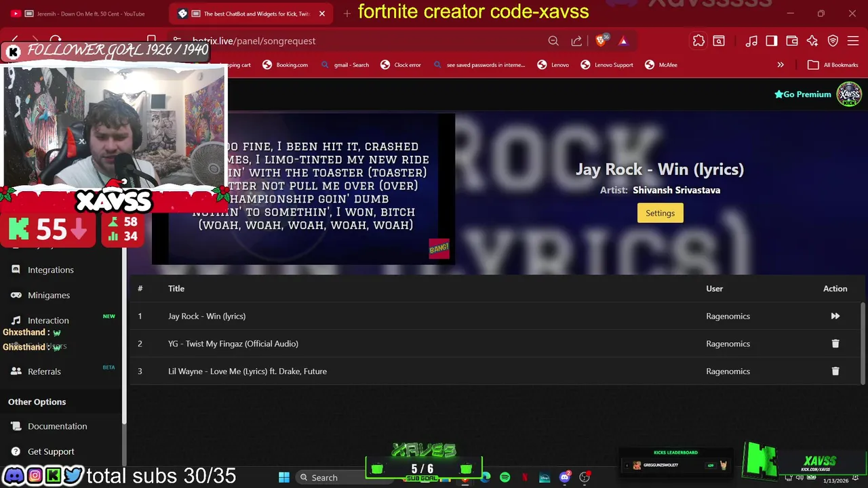The width and height of the screenshot is (868, 488).
Task: Delete the Lil Wayne - Love Me request
Action: click(x=835, y=371)
